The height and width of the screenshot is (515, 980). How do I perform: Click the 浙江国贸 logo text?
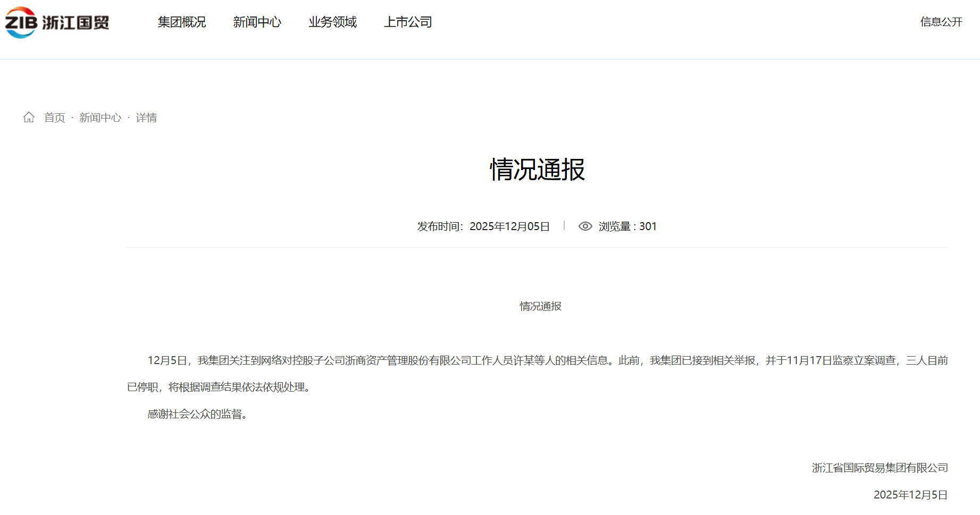[76, 23]
